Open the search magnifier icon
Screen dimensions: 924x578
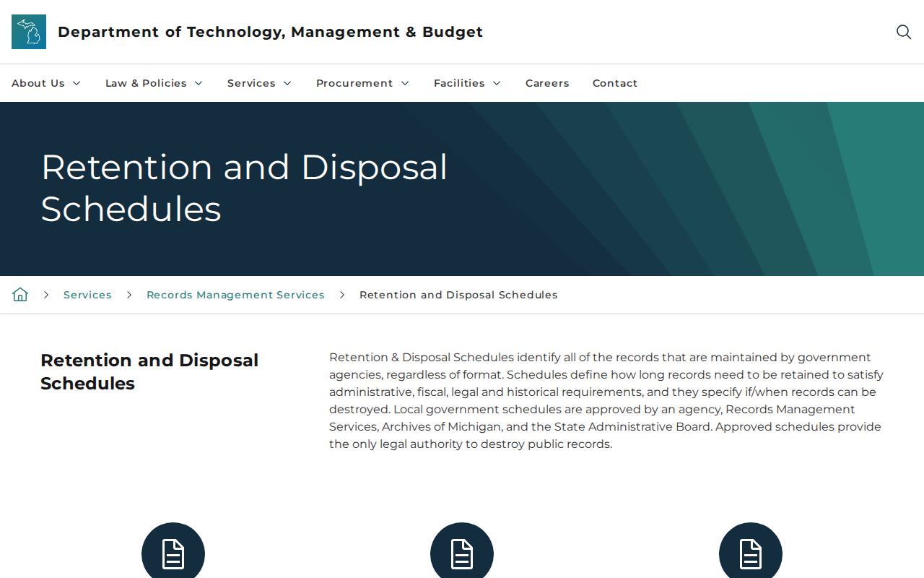[904, 32]
